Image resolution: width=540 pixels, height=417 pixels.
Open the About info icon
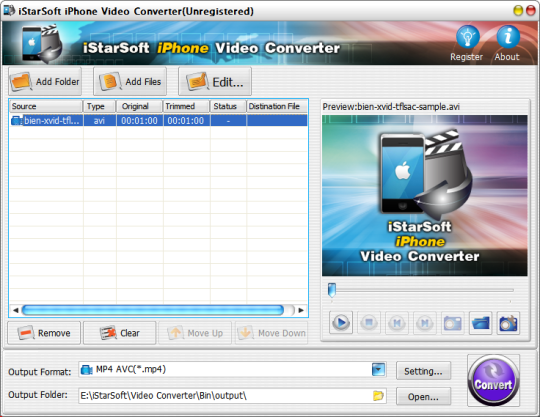point(508,37)
